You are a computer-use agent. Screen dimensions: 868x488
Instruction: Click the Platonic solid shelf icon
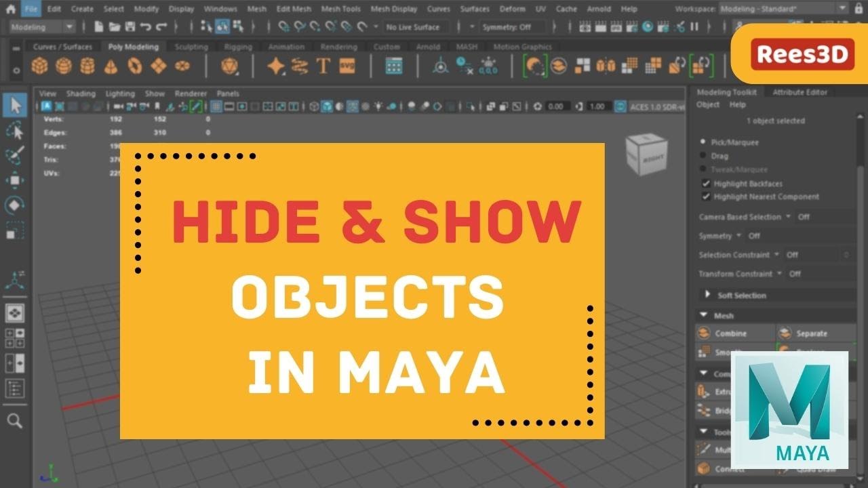[x=229, y=66]
